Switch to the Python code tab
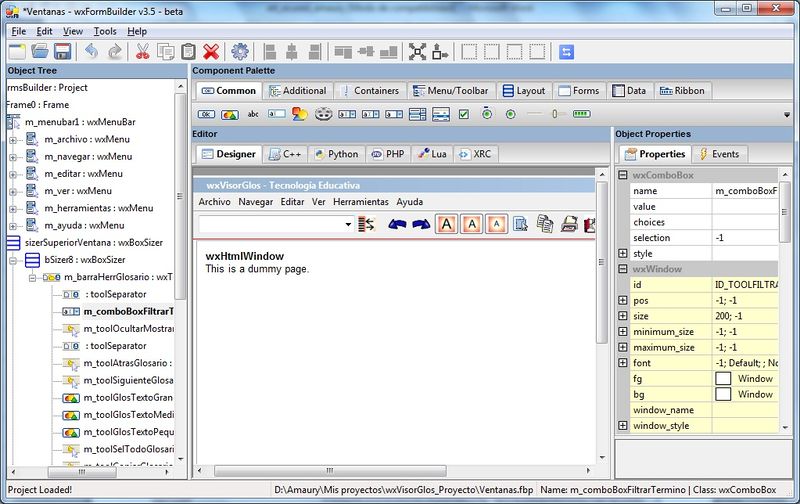The image size is (800, 504). [x=337, y=154]
